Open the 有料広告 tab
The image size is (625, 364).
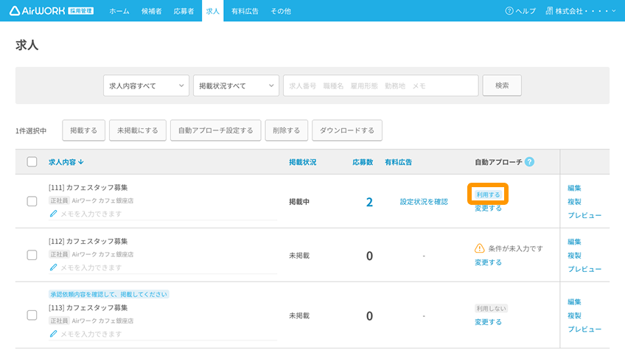click(245, 11)
